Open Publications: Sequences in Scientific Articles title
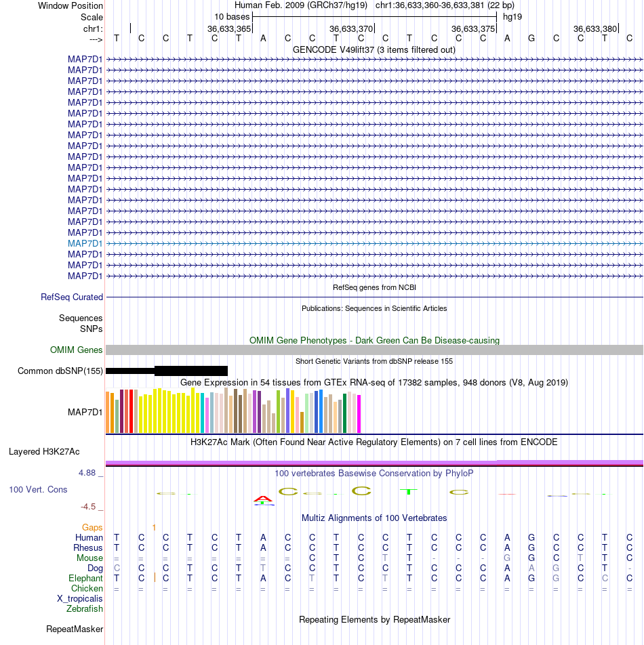Image resolution: width=644 pixels, height=645 pixels. (374, 308)
